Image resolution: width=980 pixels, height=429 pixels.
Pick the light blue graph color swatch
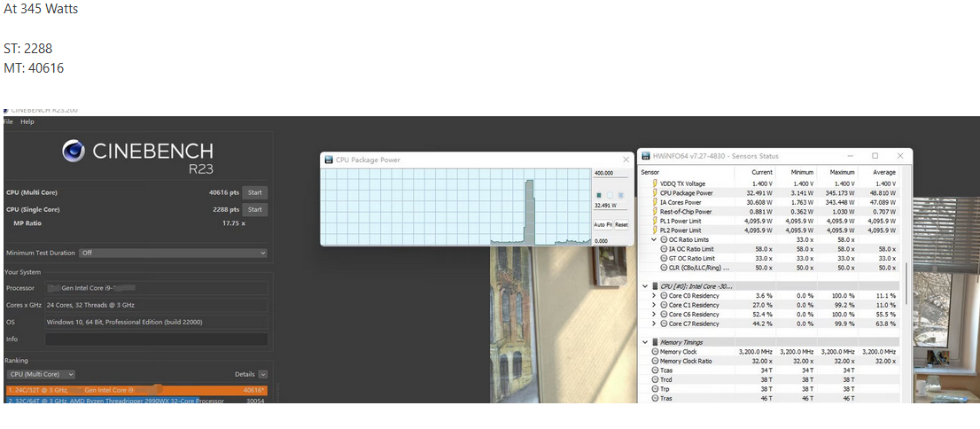[x=620, y=195]
